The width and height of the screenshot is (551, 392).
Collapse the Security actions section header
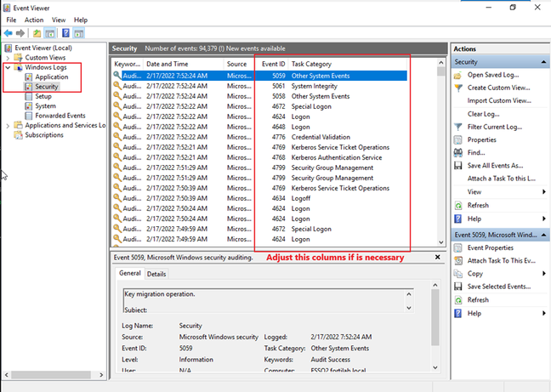point(542,62)
